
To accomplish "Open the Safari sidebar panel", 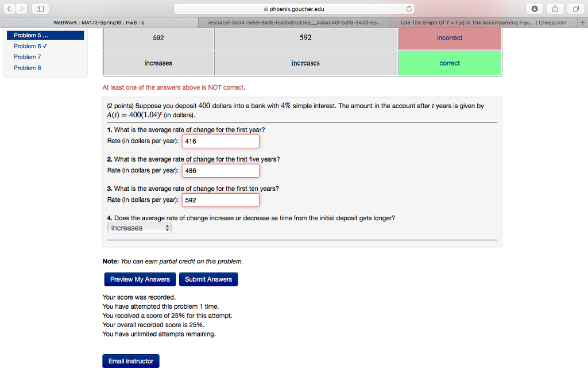I will tap(39, 9).
